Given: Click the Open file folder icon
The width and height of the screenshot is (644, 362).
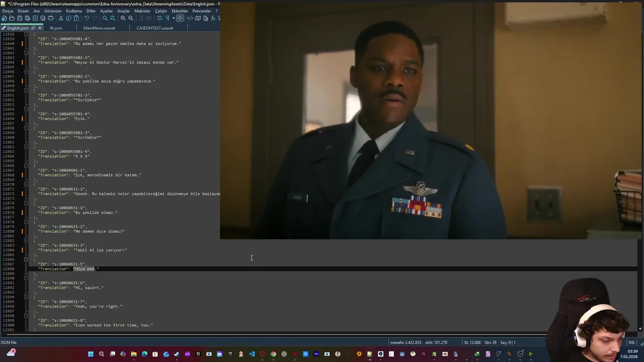Looking at the screenshot, I should point(12,18).
